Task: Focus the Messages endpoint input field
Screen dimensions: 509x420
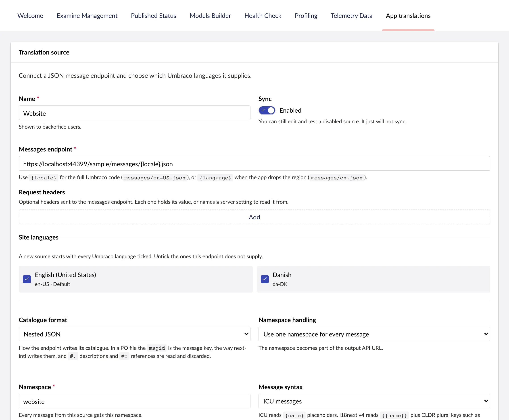Action: coord(254,164)
